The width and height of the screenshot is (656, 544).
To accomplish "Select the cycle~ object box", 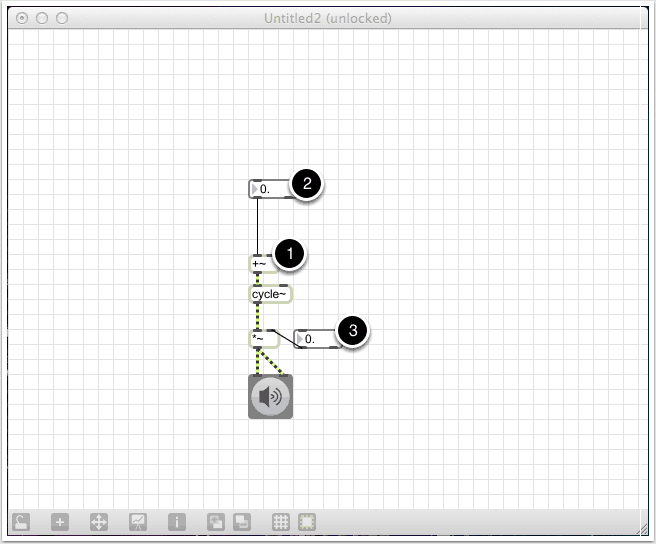I will pos(270,294).
